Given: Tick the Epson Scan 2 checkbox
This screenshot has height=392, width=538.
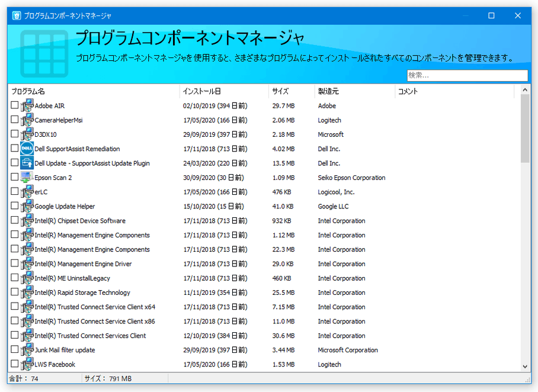Looking at the screenshot, I should pos(14,176).
